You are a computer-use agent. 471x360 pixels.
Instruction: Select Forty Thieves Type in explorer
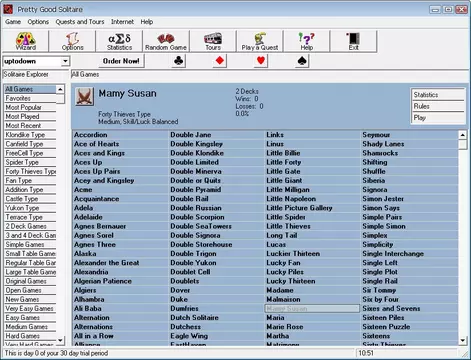[31, 171]
